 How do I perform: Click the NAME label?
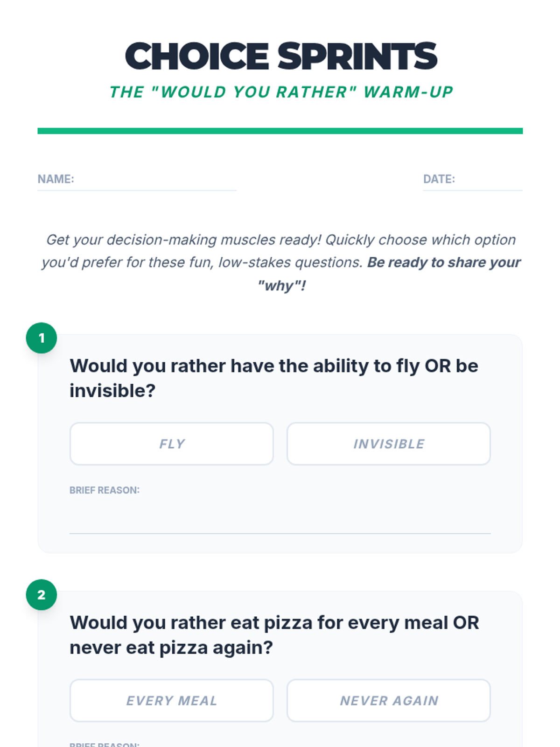(56, 179)
